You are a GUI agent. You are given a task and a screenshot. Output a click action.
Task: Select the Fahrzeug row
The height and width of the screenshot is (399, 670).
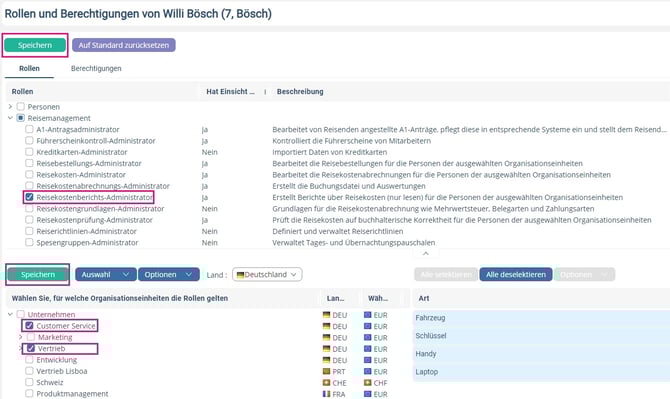[x=541, y=318]
